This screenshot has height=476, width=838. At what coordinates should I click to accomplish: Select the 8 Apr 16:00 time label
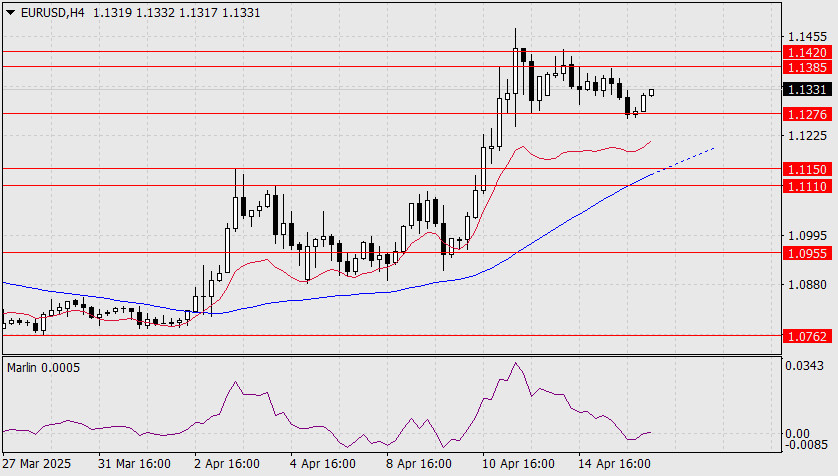(419, 464)
